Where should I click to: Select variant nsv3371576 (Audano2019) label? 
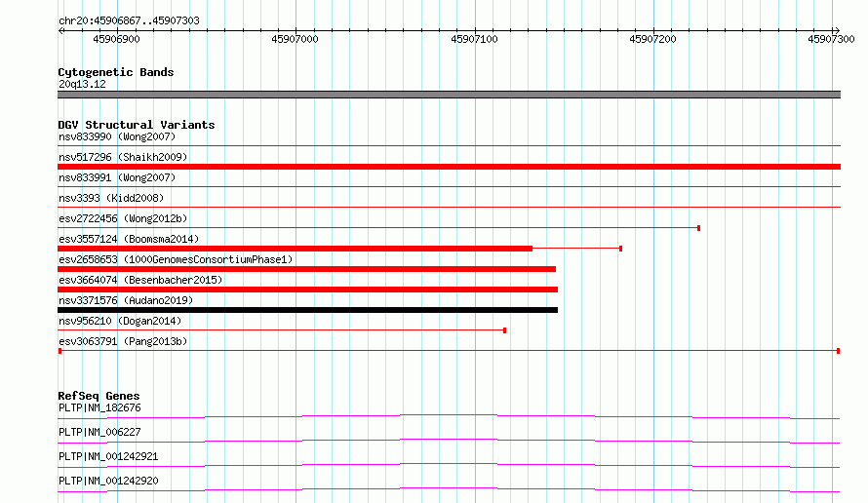pos(126,300)
